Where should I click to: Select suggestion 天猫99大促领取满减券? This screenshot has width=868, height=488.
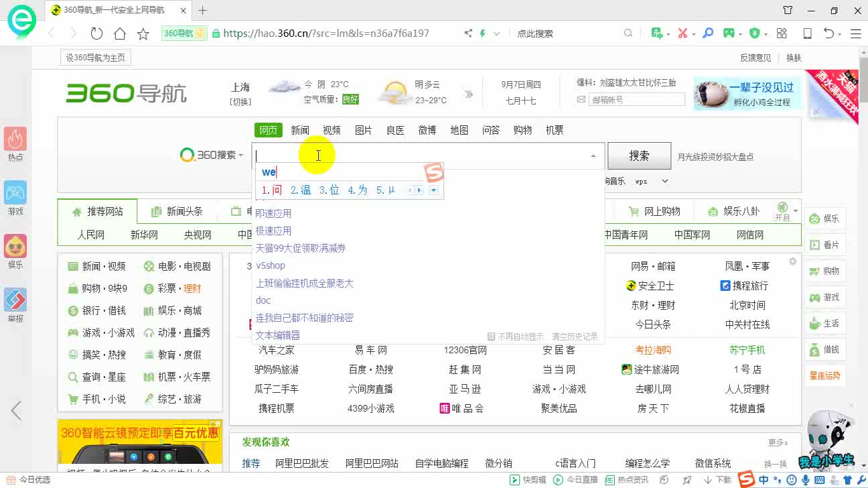tap(301, 248)
